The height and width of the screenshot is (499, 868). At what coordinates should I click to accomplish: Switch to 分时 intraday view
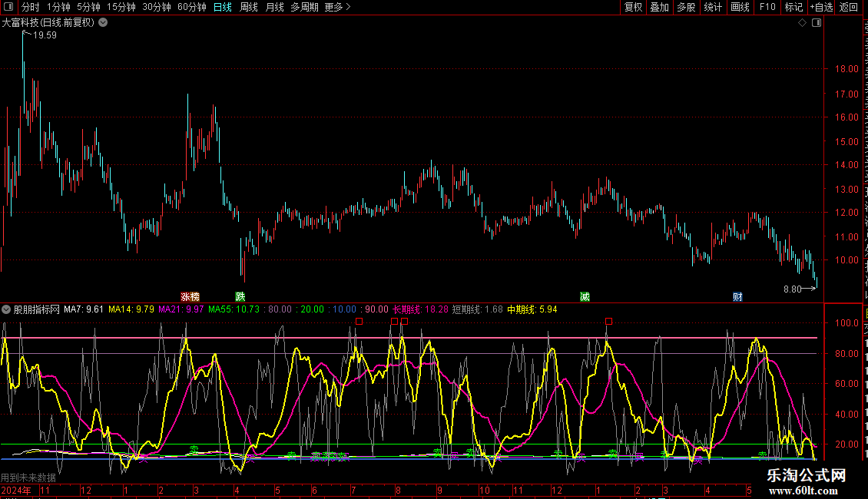(31, 7)
